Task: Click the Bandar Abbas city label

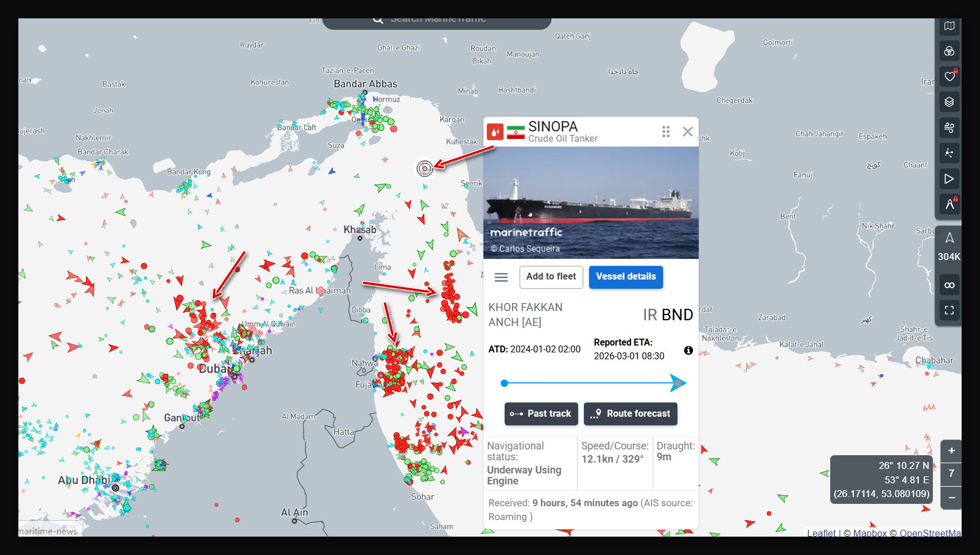Action: pos(366,84)
